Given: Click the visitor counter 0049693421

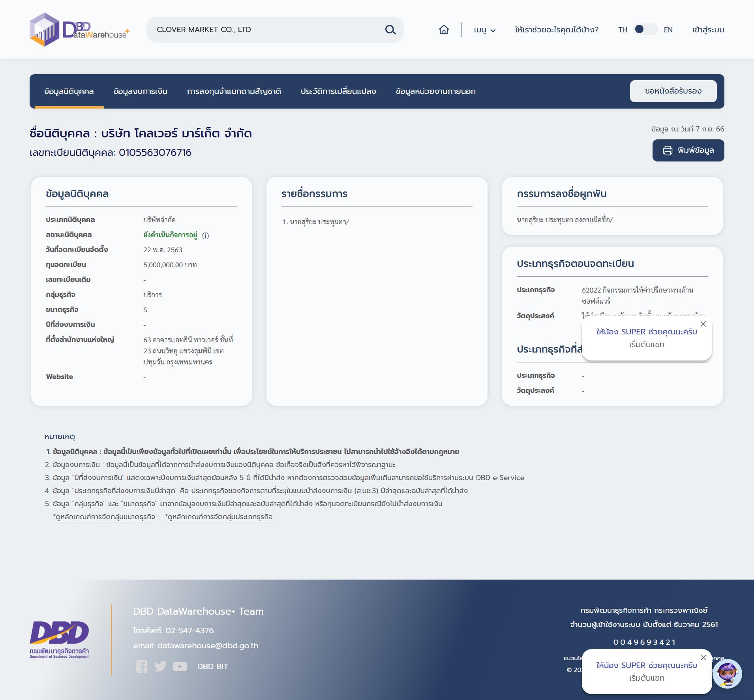Looking at the screenshot, I should pyautogui.click(x=644, y=642).
